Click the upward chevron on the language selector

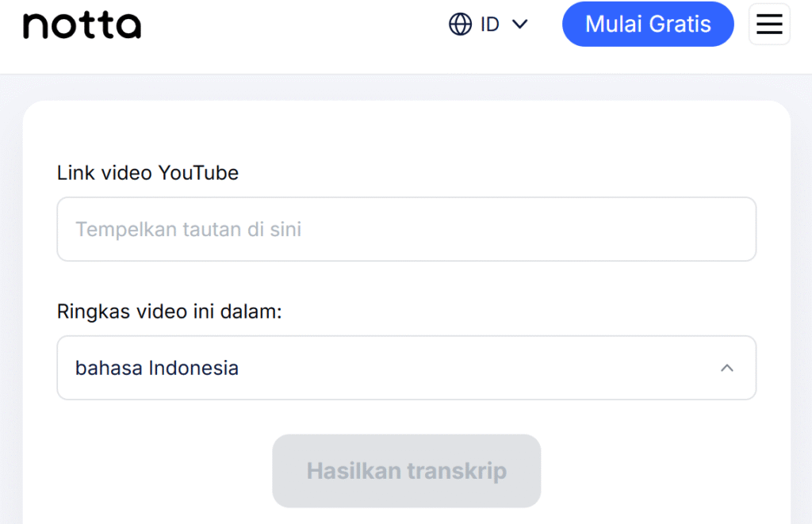click(x=727, y=368)
